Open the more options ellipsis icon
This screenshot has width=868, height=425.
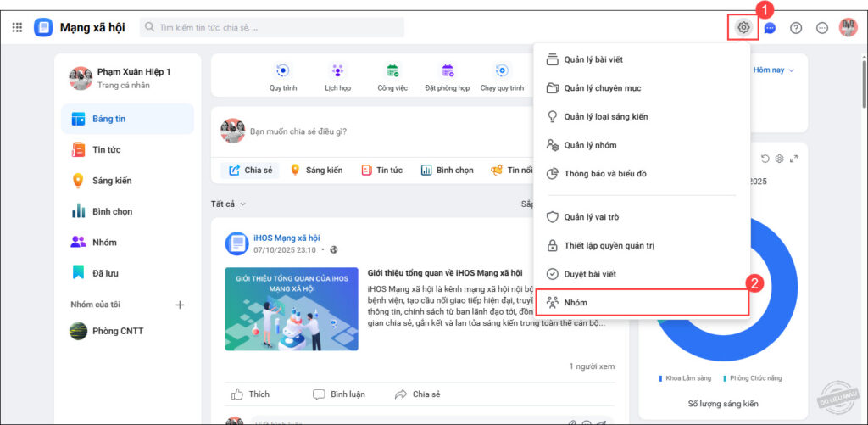(x=822, y=28)
